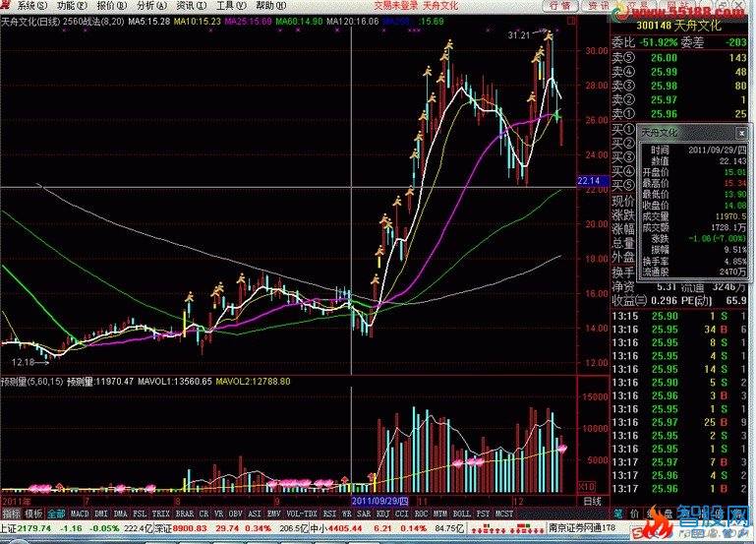Screen dimensions: 756x544
Task: Open the 帮助(H) menu
Action: coord(270,6)
